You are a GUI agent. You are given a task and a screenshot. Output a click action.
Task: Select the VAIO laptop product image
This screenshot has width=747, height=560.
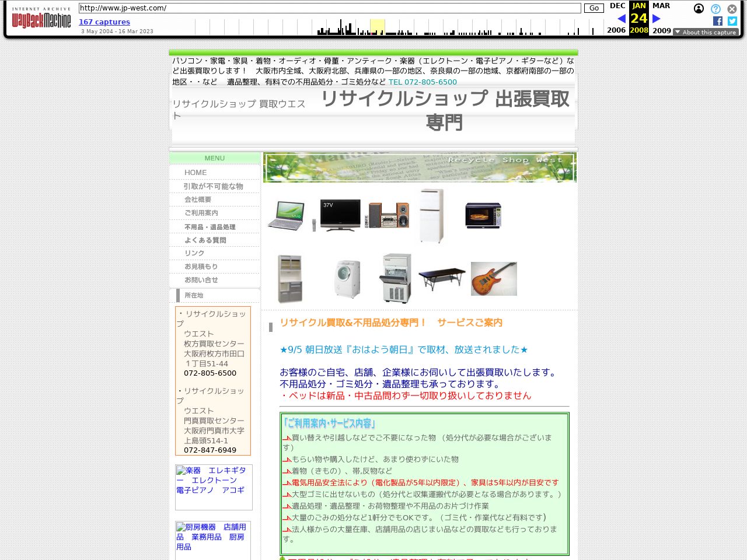pyautogui.click(x=286, y=215)
